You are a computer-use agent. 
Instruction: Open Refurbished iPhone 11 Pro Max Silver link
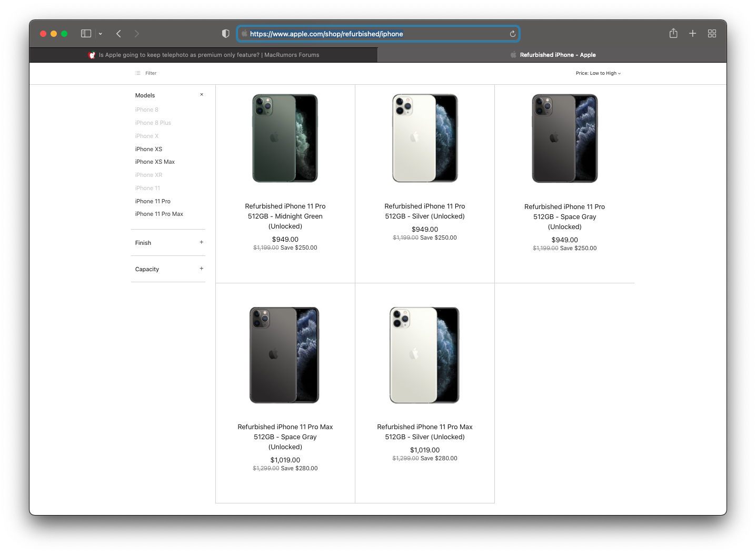(425, 432)
